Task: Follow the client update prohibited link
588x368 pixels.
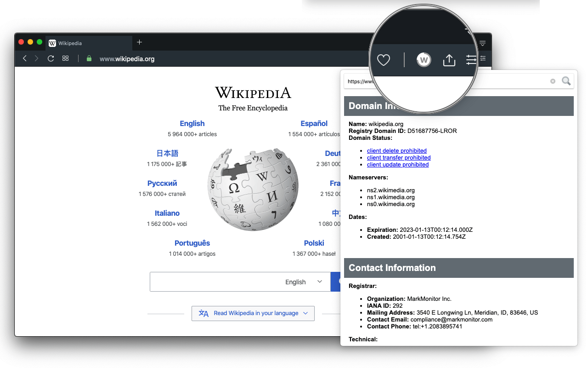Action: [x=398, y=164]
